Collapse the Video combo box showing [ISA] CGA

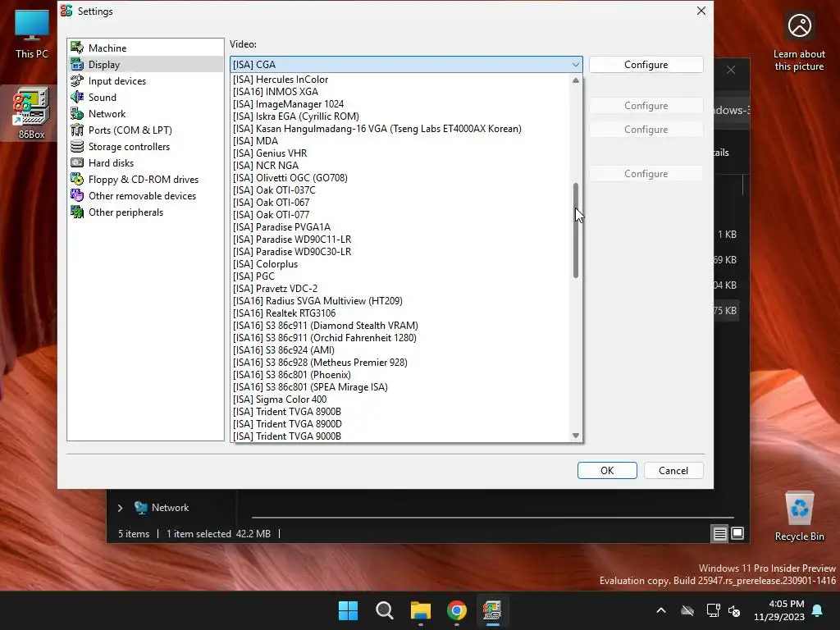(406, 64)
